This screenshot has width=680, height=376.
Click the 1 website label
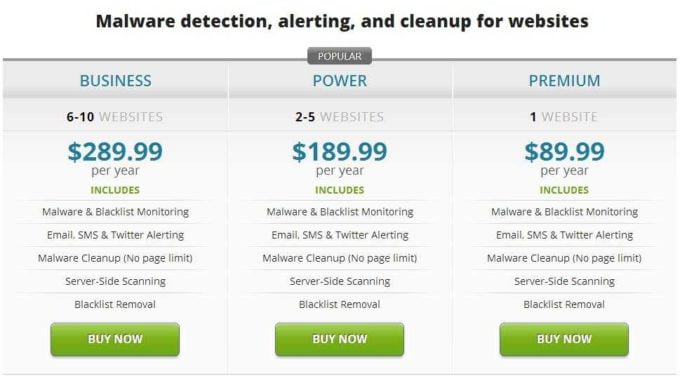(x=564, y=117)
